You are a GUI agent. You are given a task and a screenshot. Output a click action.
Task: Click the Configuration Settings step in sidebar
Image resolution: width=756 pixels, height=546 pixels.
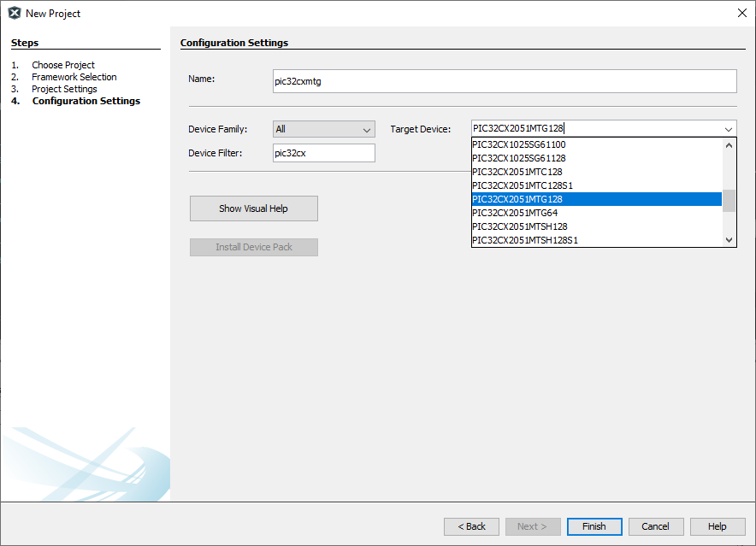pyautogui.click(x=86, y=101)
